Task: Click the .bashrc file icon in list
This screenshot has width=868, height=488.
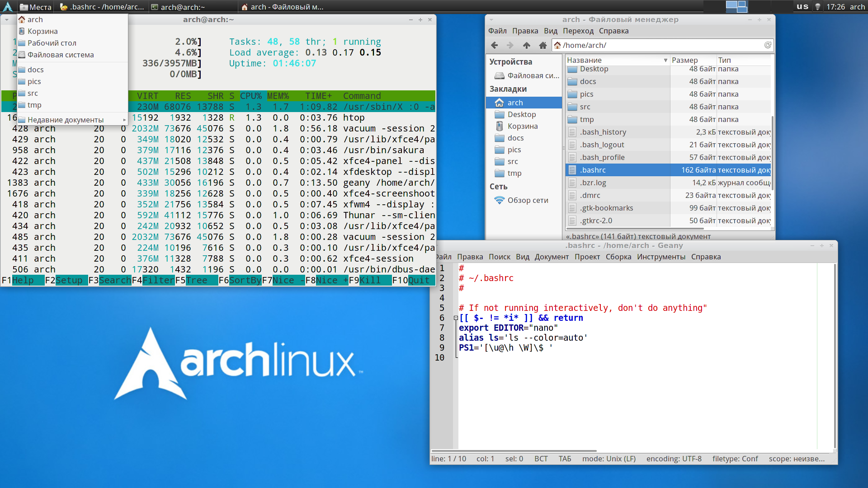Action: coord(572,170)
